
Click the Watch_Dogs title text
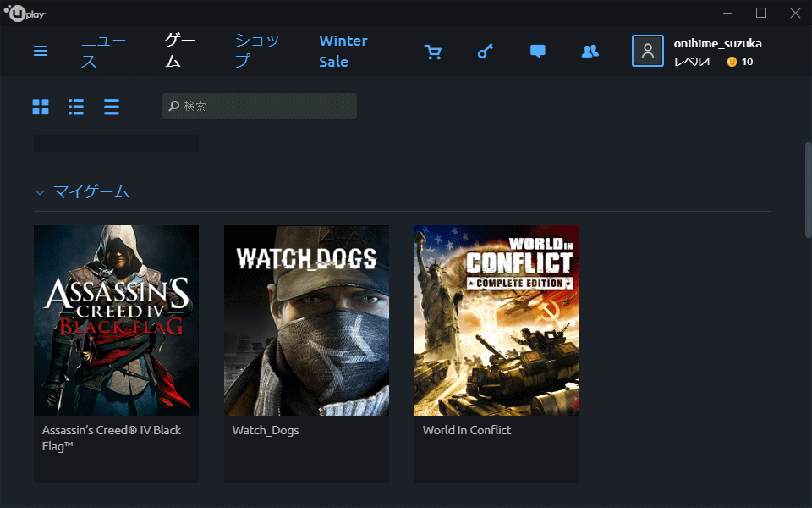point(266,430)
